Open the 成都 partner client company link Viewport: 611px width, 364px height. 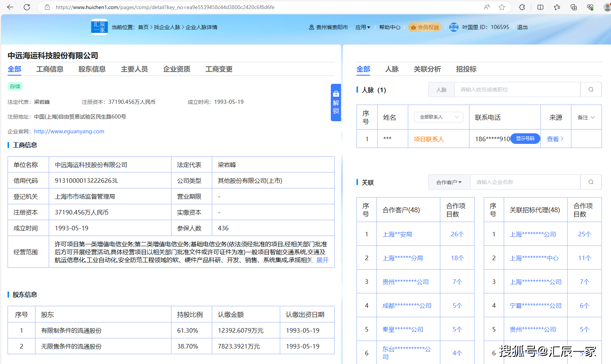(407, 305)
